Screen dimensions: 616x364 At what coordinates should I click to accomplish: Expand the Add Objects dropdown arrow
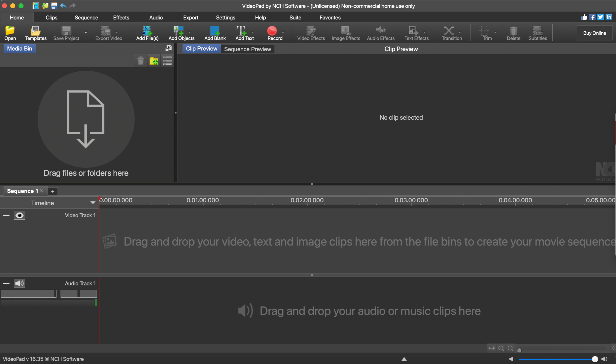(x=190, y=32)
